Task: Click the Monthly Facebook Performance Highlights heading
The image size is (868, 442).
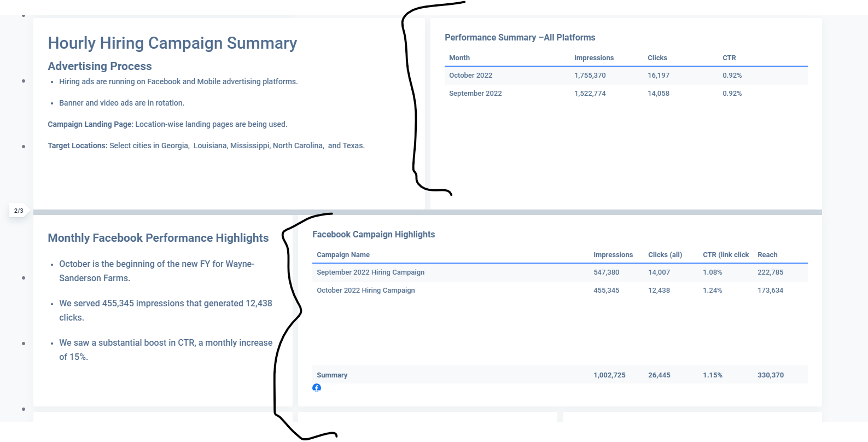Action: [x=158, y=238]
